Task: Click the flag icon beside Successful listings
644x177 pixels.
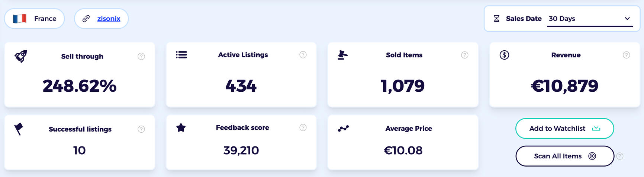Action: pos(19,129)
